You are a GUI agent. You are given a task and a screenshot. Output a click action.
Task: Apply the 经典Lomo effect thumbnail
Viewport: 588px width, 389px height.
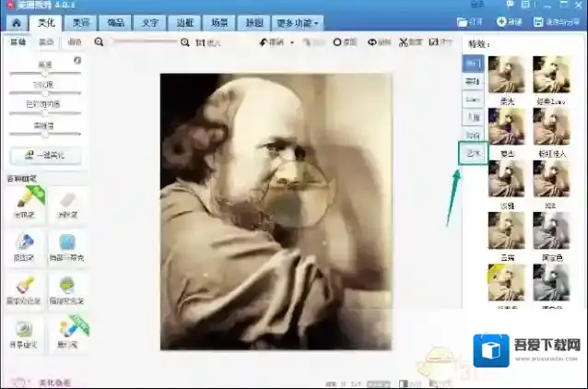(551, 75)
